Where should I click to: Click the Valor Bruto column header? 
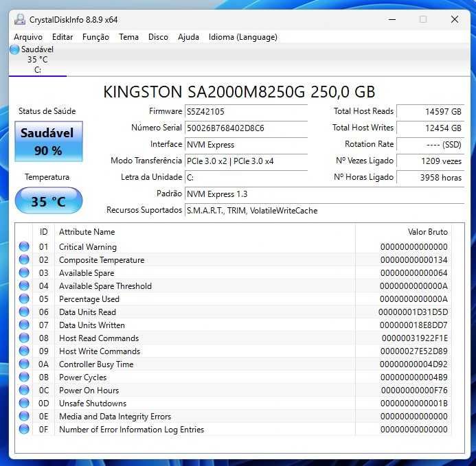click(403, 232)
